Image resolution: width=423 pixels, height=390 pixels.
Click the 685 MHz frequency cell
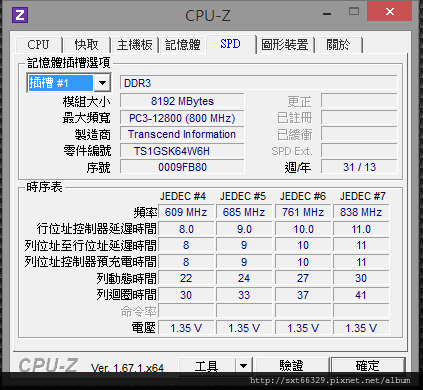[244, 212]
